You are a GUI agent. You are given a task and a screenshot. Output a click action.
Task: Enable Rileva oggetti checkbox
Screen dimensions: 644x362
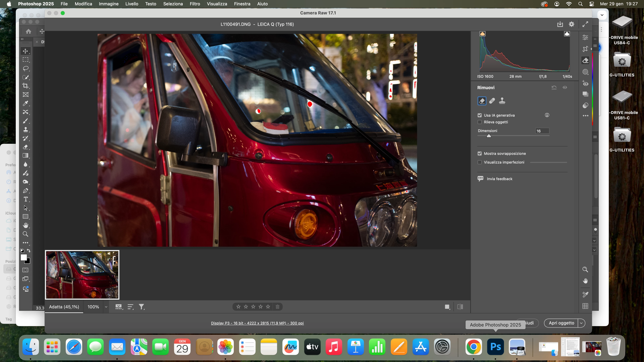[x=479, y=122]
